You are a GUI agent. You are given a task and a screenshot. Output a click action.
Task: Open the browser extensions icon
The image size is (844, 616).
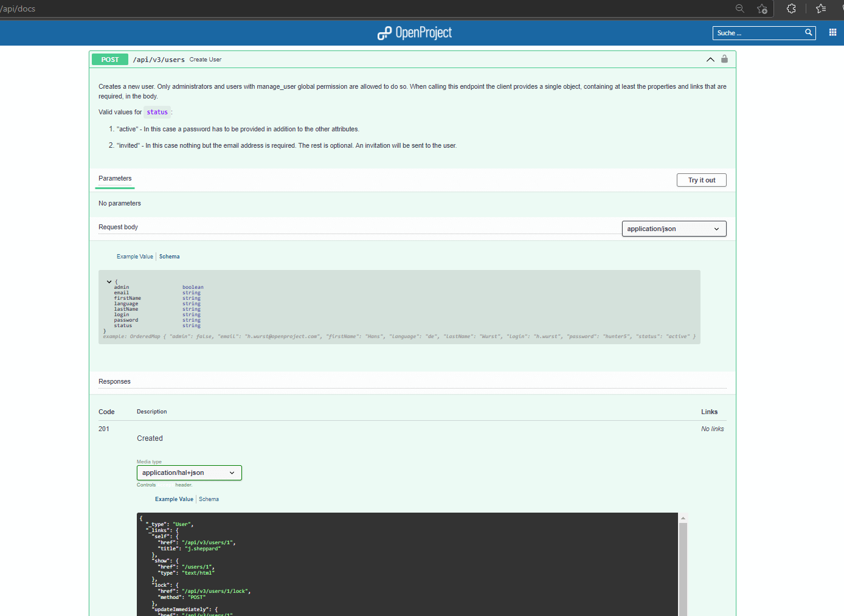[790, 9]
